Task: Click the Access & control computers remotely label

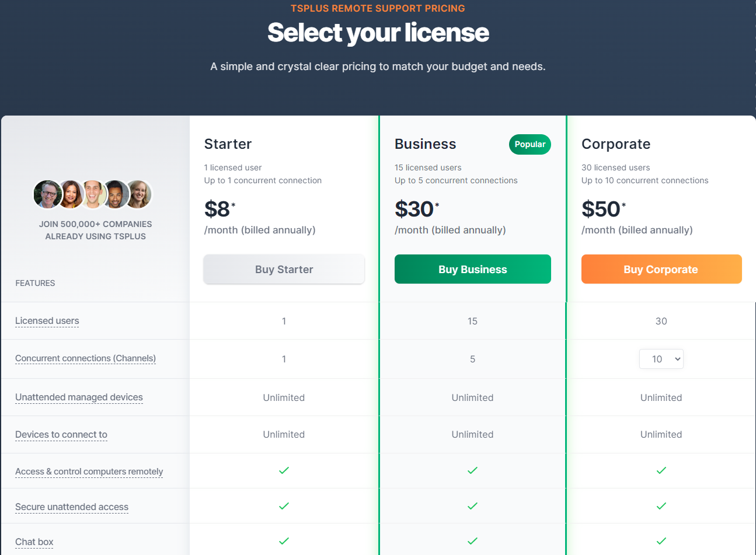Action: click(x=89, y=472)
